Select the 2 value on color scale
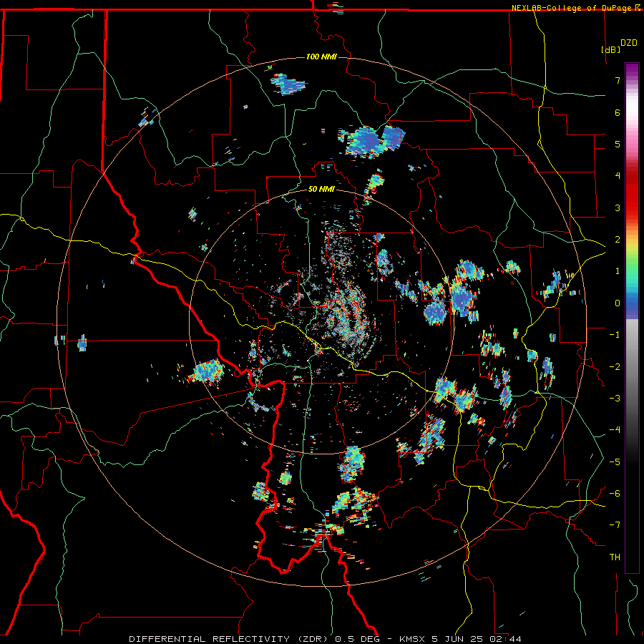 (618, 240)
